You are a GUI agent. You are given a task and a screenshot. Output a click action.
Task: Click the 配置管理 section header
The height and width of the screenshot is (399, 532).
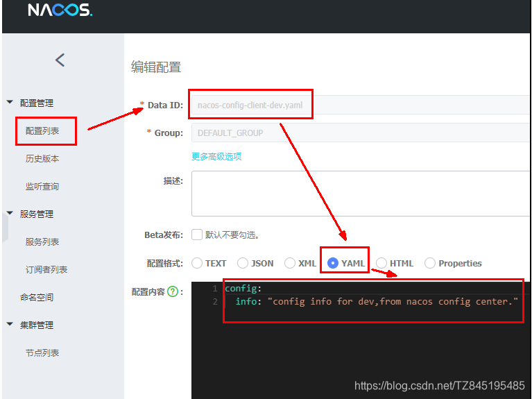click(x=37, y=103)
